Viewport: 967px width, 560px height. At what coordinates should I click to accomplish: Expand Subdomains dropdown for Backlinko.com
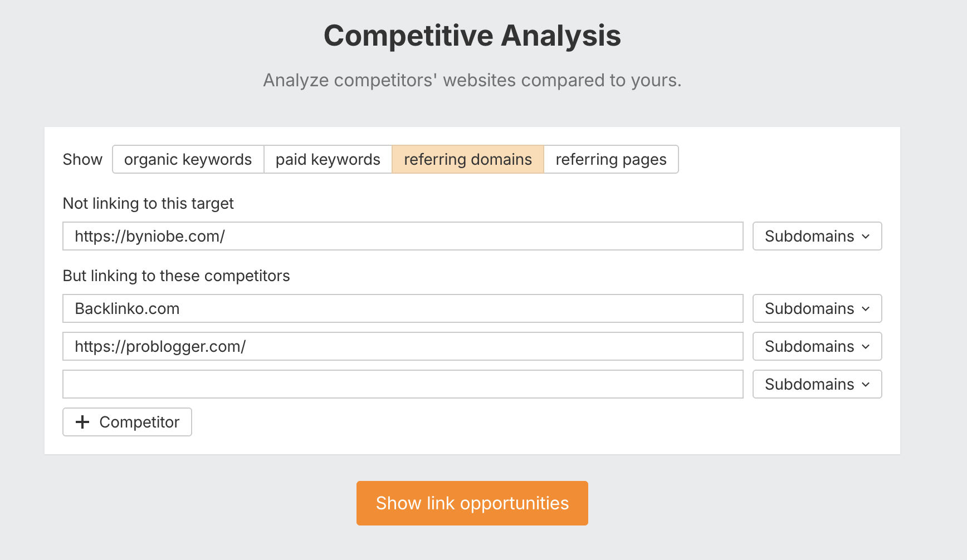point(817,309)
